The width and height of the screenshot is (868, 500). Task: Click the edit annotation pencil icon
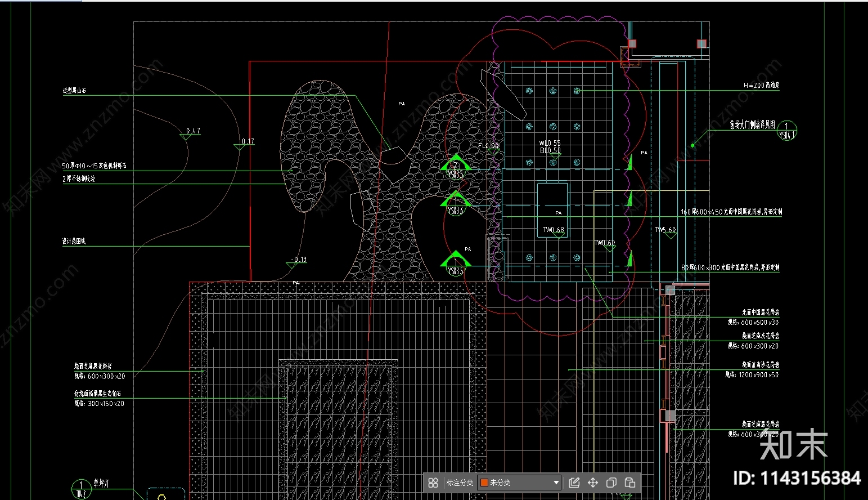point(574,483)
